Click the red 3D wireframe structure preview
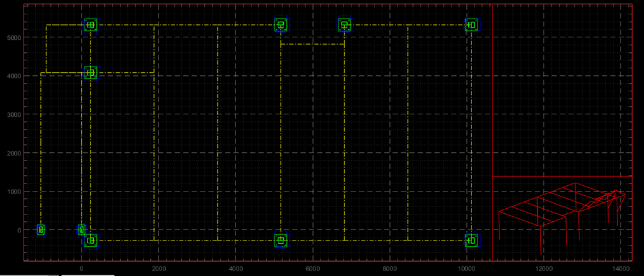The height and width of the screenshot is (276, 644). tap(562, 218)
